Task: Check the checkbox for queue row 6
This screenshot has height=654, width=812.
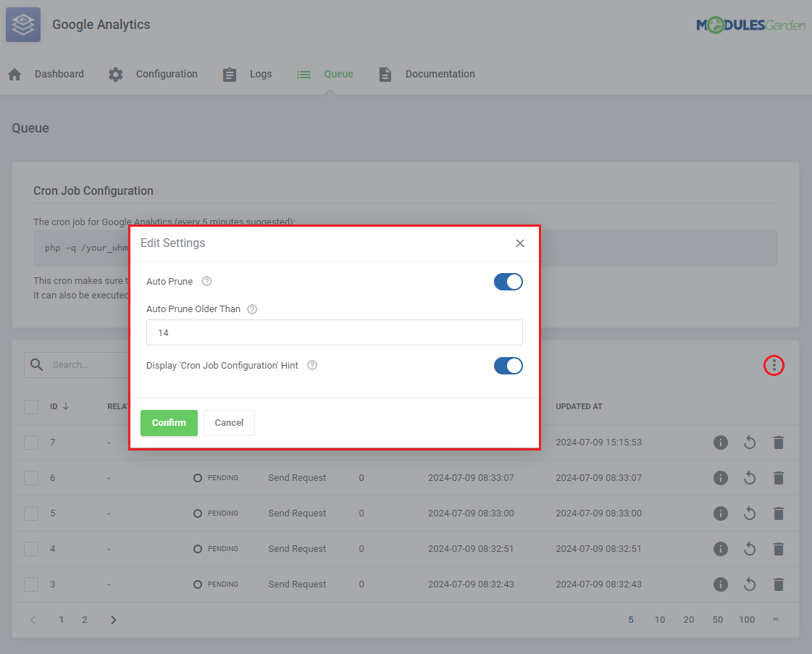Action: pyautogui.click(x=31, y=478)
